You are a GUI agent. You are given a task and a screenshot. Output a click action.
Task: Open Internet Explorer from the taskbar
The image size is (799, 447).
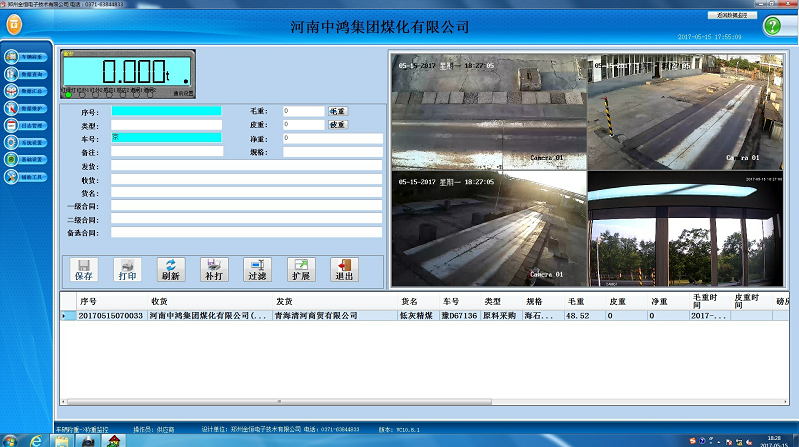coord(36,440)
